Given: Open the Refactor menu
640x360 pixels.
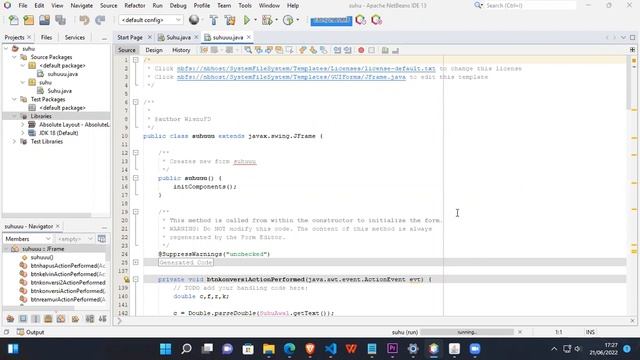Looking at the screenshot, I should (x=135, y=6).
